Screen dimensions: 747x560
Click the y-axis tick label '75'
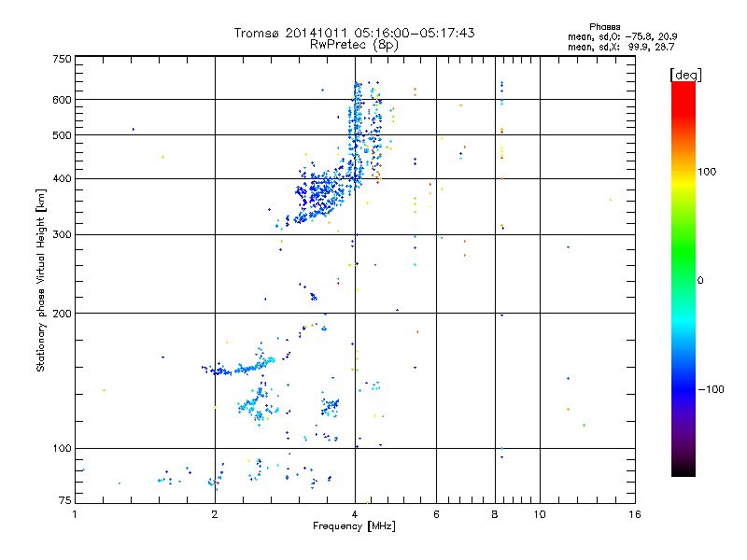(64, 500)
